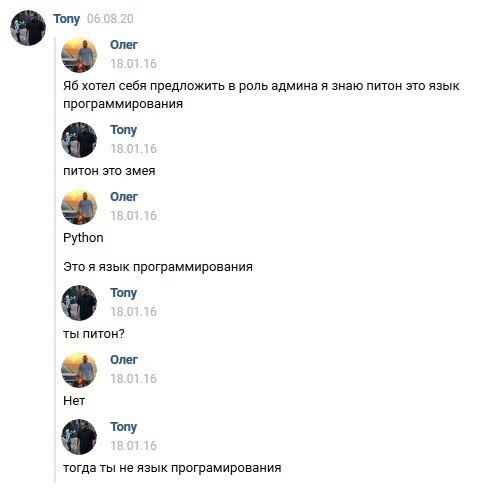Open Oleg's avatar above the 'Python' message
The image size is (495, 487).
coord(79,207)
